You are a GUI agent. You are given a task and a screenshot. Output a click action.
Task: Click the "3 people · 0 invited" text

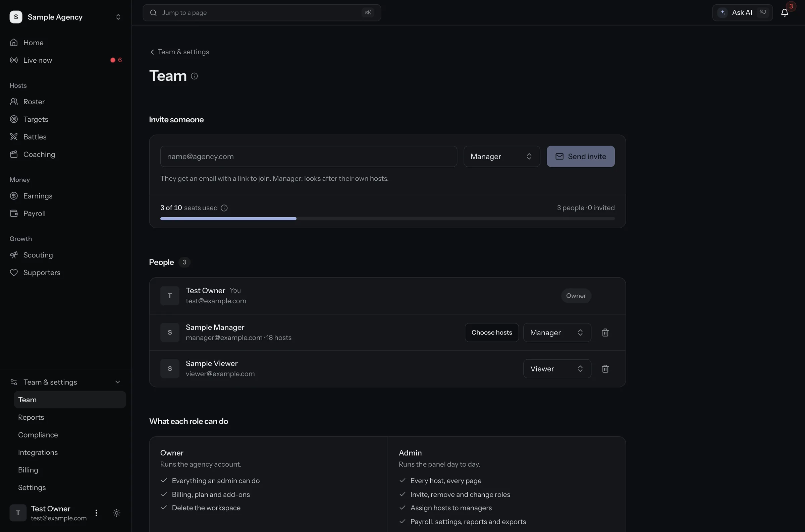585,208
